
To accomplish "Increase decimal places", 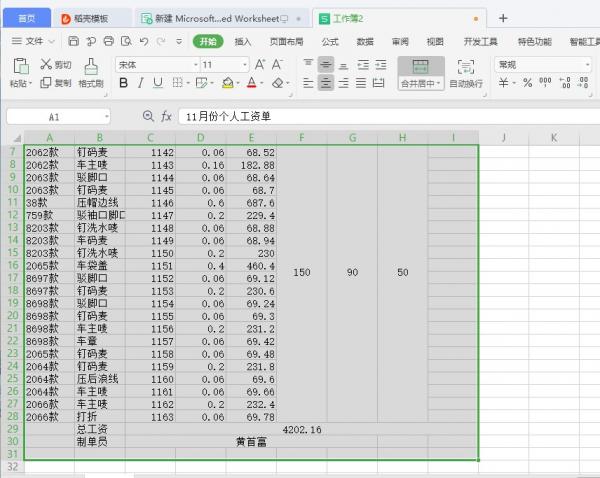I will pos(565,82).
